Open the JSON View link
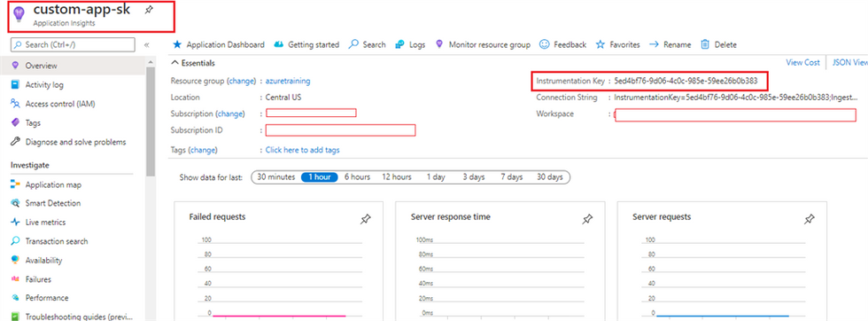Screen dimensions: 868x321 849,62
